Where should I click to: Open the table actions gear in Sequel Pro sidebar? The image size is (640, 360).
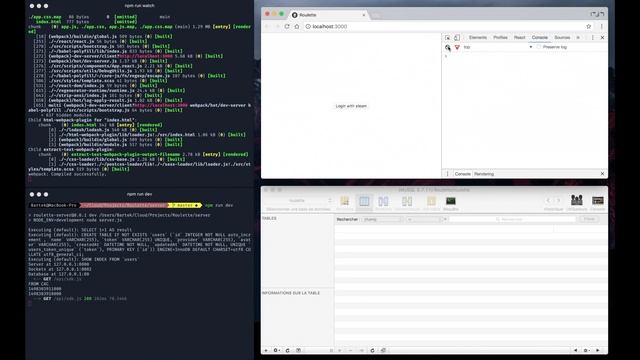pyautogui.click(x=277, y=351)
